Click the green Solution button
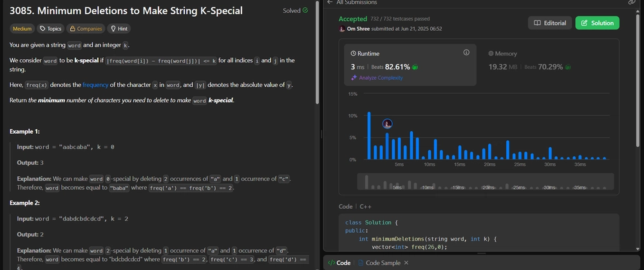This screenshot has width=644, height=270. pyautogui.click(x=597, y=23)
